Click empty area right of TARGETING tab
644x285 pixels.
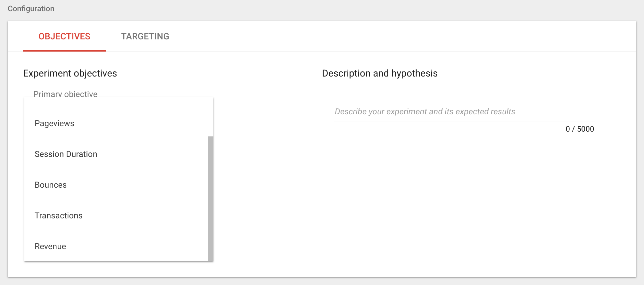(x=384, y=37)
